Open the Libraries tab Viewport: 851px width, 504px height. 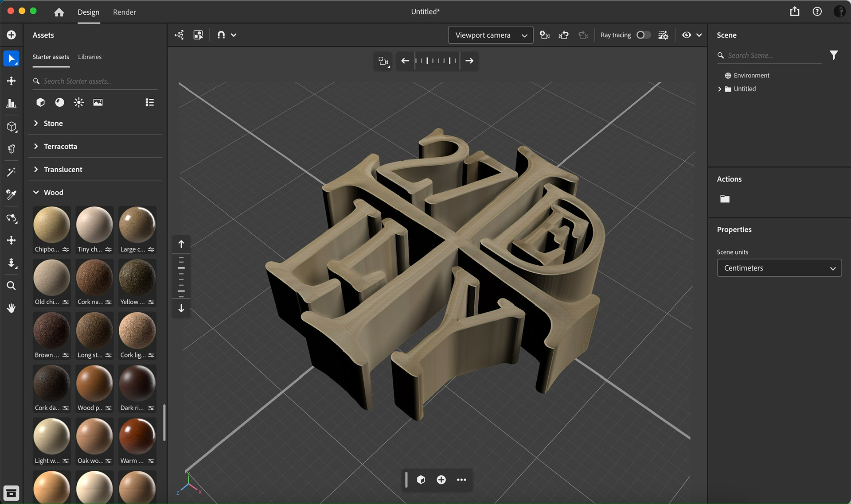pyautogui.click(x=90, y=57)
